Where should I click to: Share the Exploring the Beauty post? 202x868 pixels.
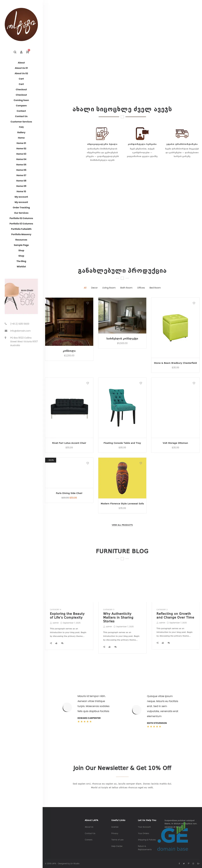pos(51,643)
